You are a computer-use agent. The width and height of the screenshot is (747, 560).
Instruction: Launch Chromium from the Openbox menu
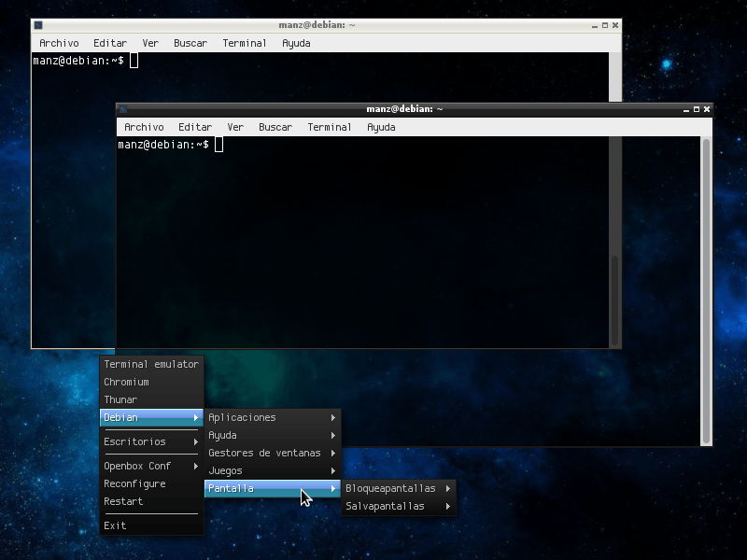151,382
